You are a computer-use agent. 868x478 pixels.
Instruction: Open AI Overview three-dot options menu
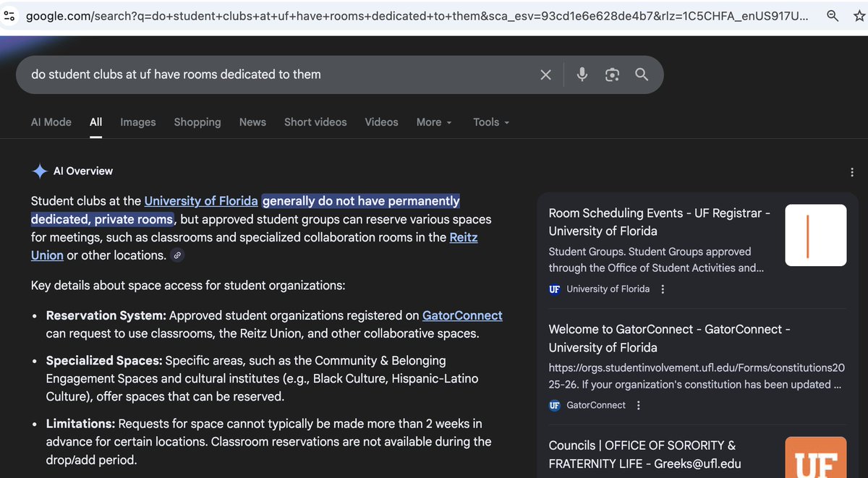click(854, 172)
